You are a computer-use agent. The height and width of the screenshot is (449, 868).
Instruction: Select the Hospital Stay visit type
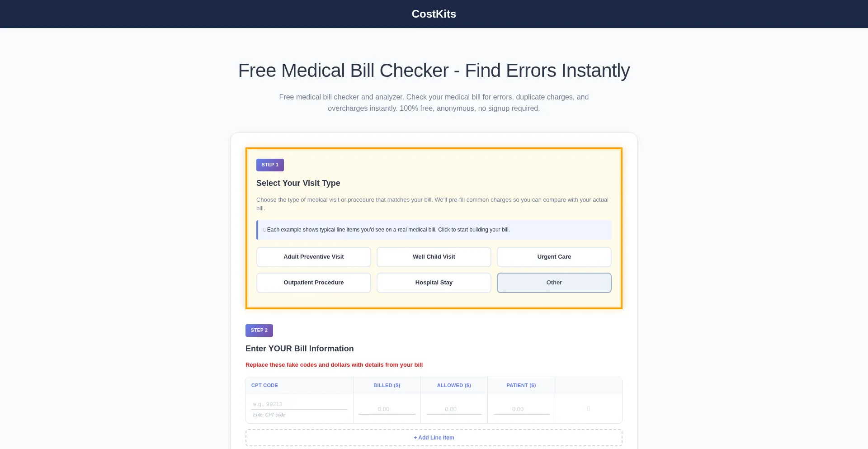434,283
